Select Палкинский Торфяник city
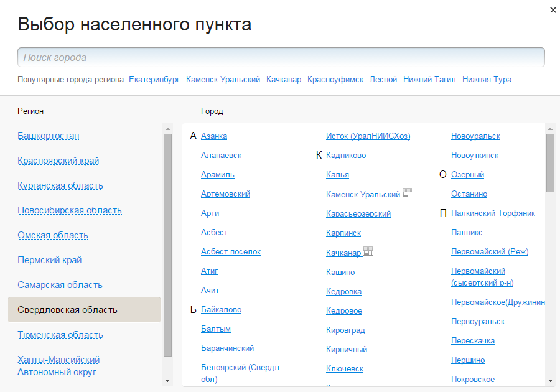The image size is (560, 392). click(492, 213)
